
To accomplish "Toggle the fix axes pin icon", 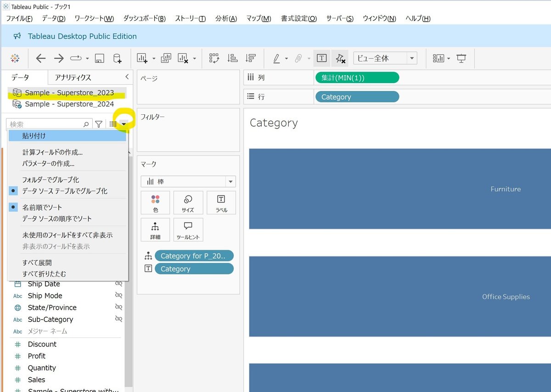I will coord(340,58).
